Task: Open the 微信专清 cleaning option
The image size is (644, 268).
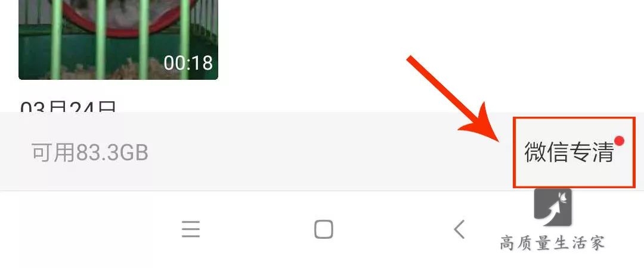Action: [569, 152]
